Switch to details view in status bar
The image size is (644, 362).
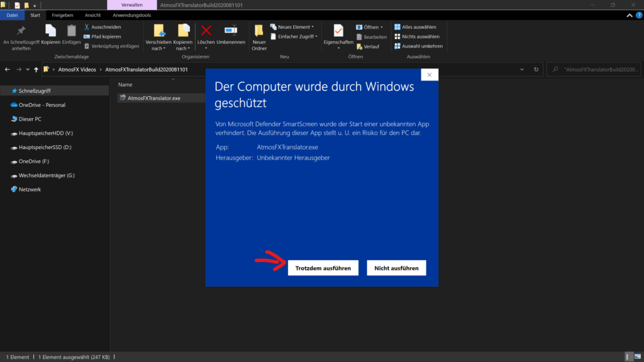tap(628, 357)
